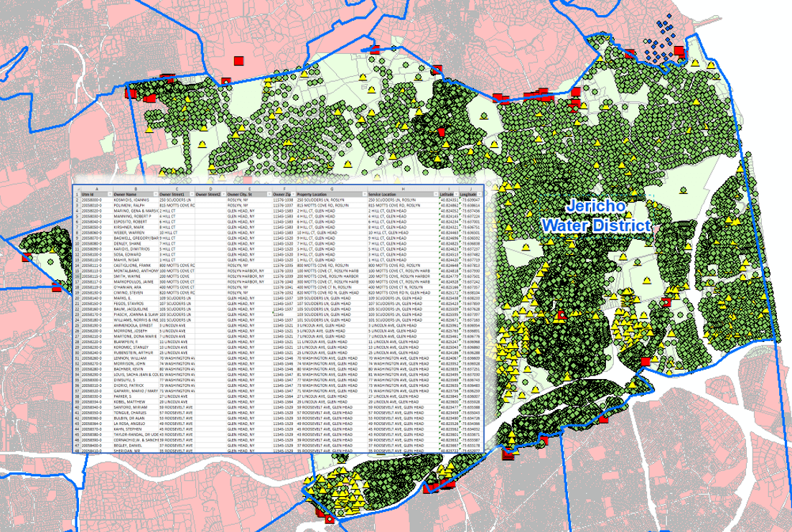Select spreadsheet row number 14
The width and height of the screenshot is (792, 532).
point(78,265)
